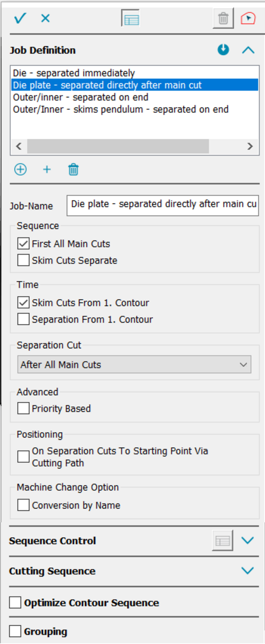Click the job list horizontal scrollbar

118,146
